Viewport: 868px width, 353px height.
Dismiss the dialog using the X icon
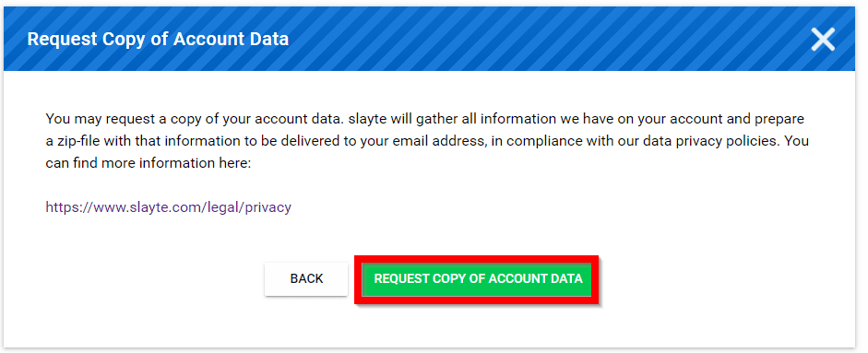(x=823, y=40)
